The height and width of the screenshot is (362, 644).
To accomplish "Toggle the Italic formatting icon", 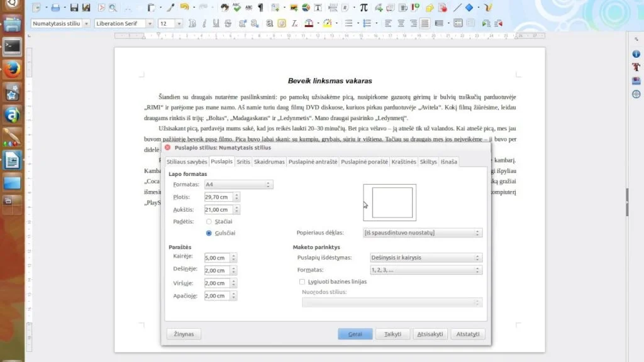I will pyautogui.click(x=204, y=23).
